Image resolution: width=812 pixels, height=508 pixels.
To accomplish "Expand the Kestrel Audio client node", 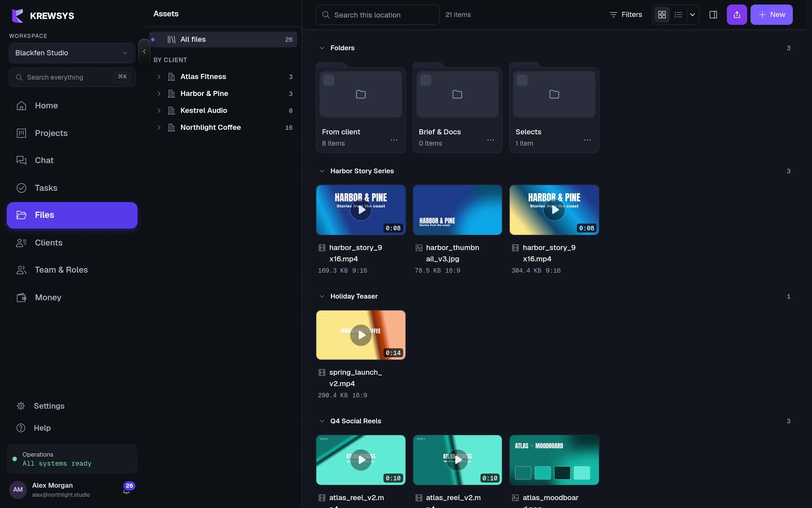I will [x=159, y=111].
